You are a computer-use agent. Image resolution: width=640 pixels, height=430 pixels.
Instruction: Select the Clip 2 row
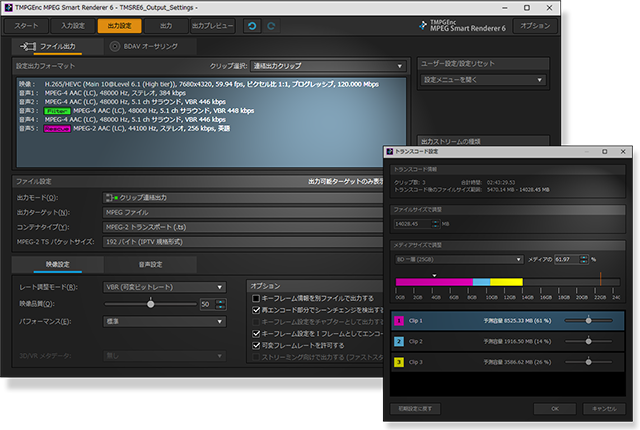pyautogui.click(x=507, y=341)
